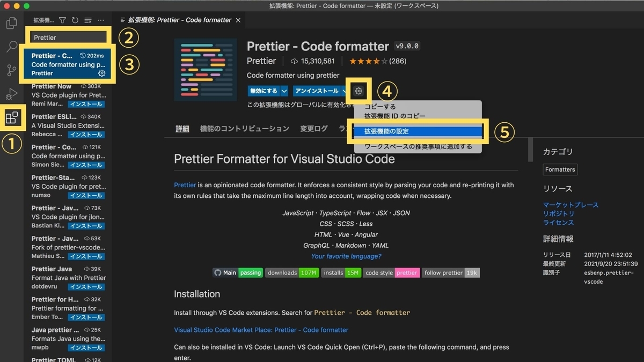This screenshot has width=644, height=362.
Task: Open the Source Control view
Action: 11,70
